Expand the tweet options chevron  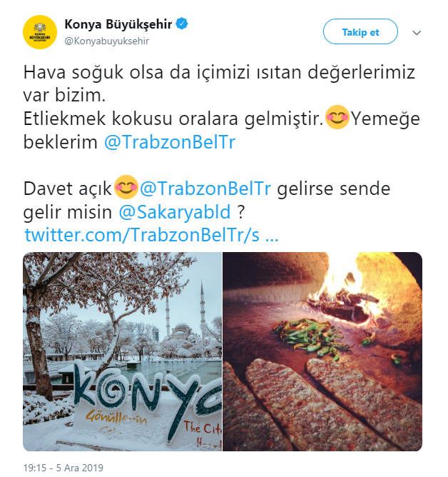(417, 33)
